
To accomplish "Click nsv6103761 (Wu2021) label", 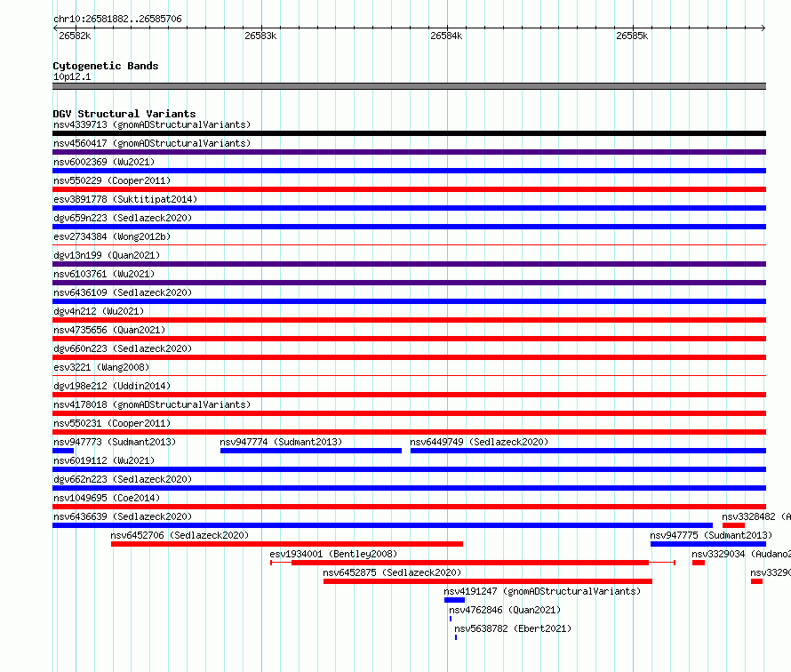I will click(x=104, y=274).
